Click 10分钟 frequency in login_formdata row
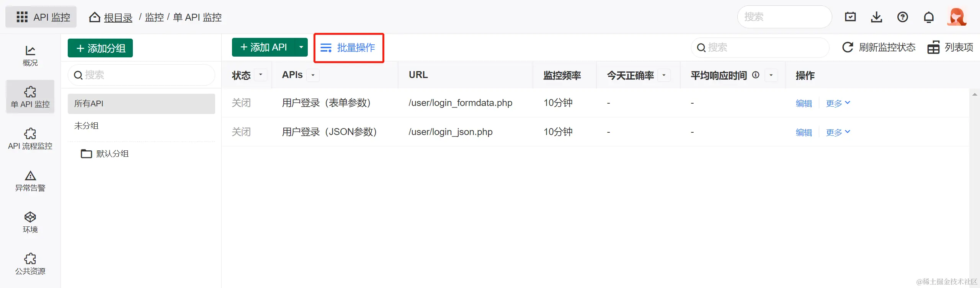The image size is (980, 288). (x=558, y=103)
